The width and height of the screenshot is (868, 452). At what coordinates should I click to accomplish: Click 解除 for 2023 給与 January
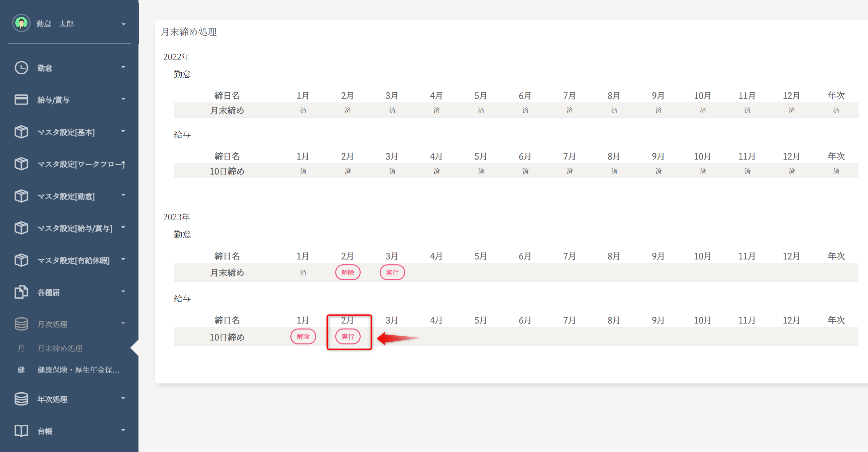[x=303, y=337]
